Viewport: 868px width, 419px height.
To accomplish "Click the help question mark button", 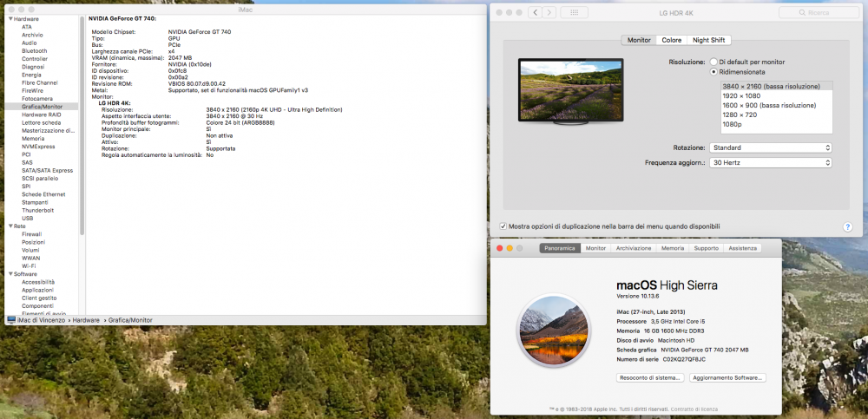I will tap(847, 227).
